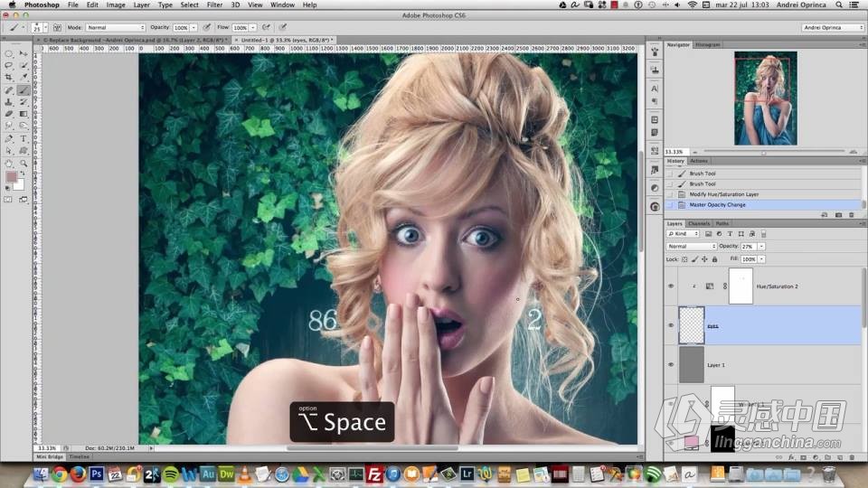Hide the Hue/Saturation 2 layer
This screenshot has width=868, height=488.
(671, 286)
